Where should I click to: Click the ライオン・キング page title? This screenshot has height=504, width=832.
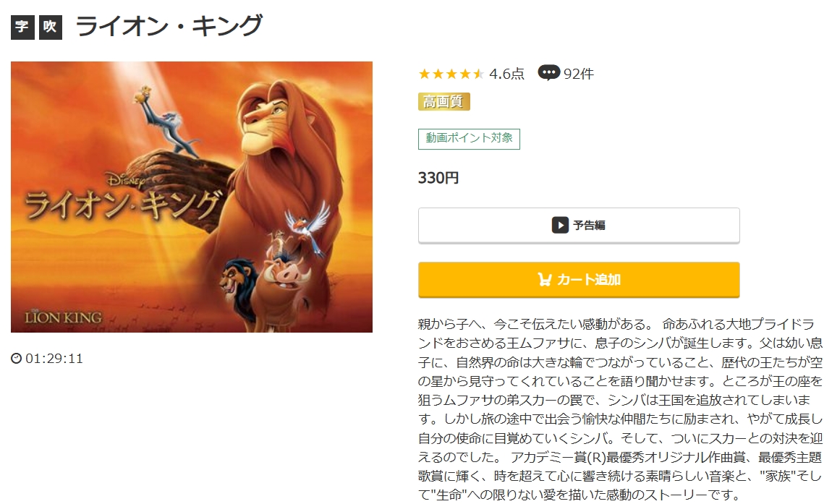pos(169,27)
